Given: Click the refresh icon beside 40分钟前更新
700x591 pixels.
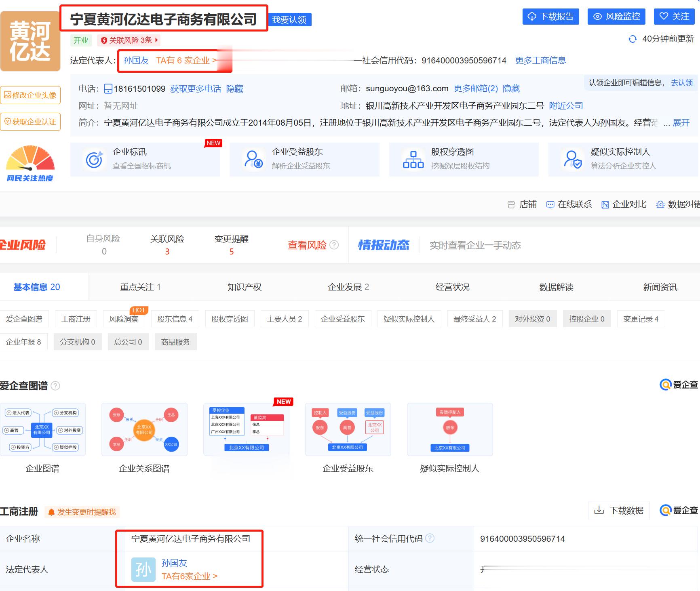Looking at the screenshot, I should click(x=633, y=39).
